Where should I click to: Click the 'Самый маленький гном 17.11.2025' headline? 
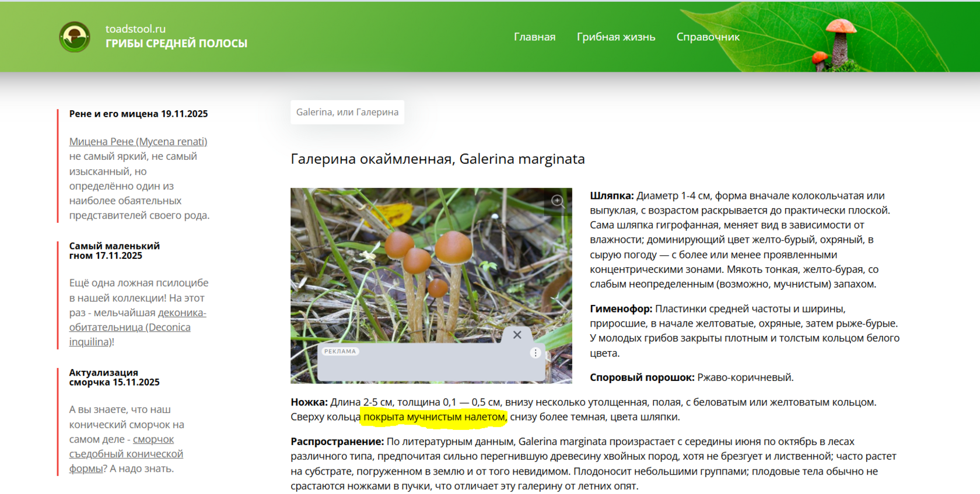pyautogui.click(x=114, y=251)
